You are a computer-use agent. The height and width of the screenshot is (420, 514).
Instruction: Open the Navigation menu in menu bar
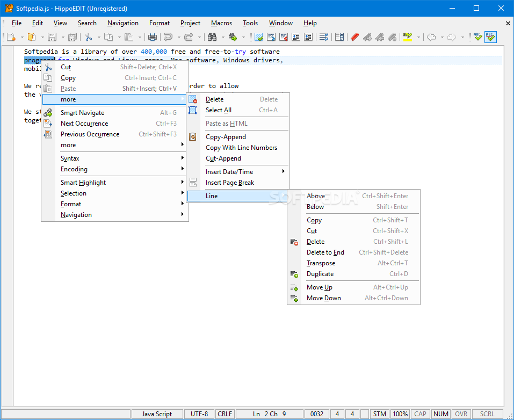pyautogui.click(x=123, y=23)
